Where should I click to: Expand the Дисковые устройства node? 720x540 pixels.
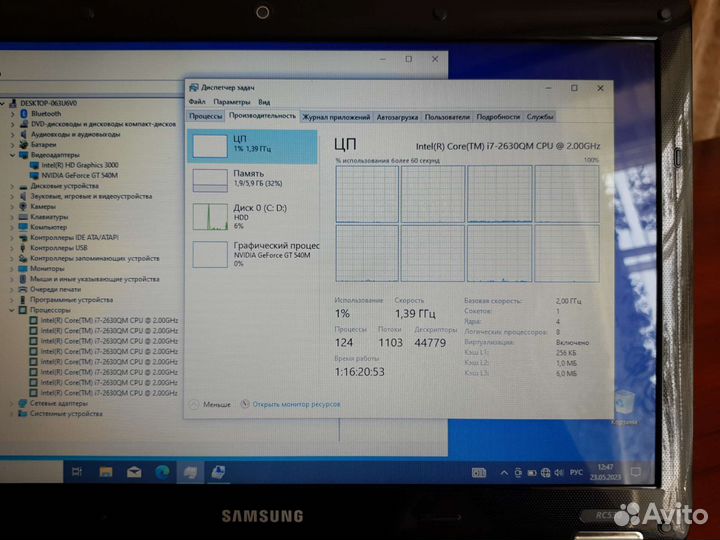click(x=12, y=186)
